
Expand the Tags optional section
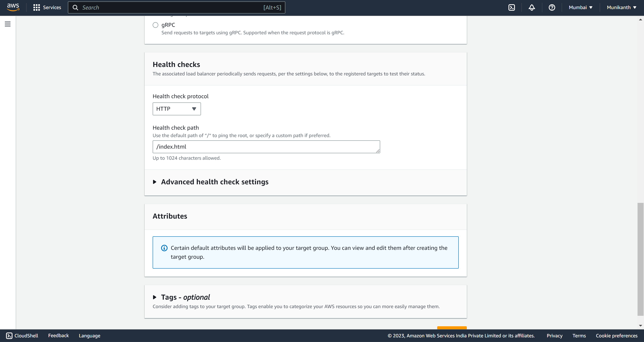[x=185, y=297]
